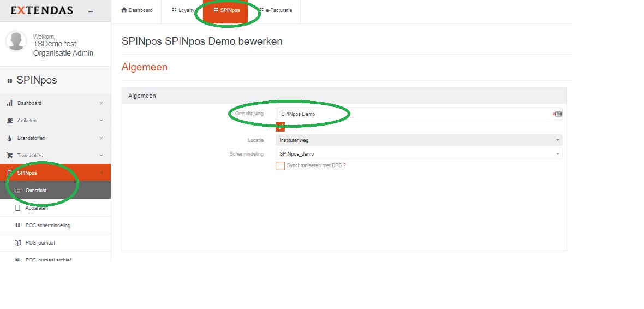Image resolution: width=644 pixels, height=309 pixels.
Task: Click the user avatar picture
Action: point(16,41)
